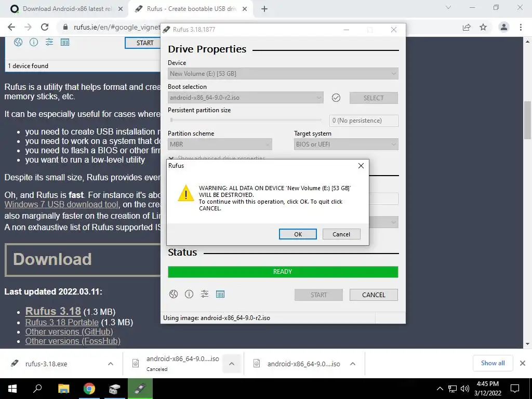Open Windows 7 USB download tool link
Screen dimensions: 532x399
(x=61, y=204)
